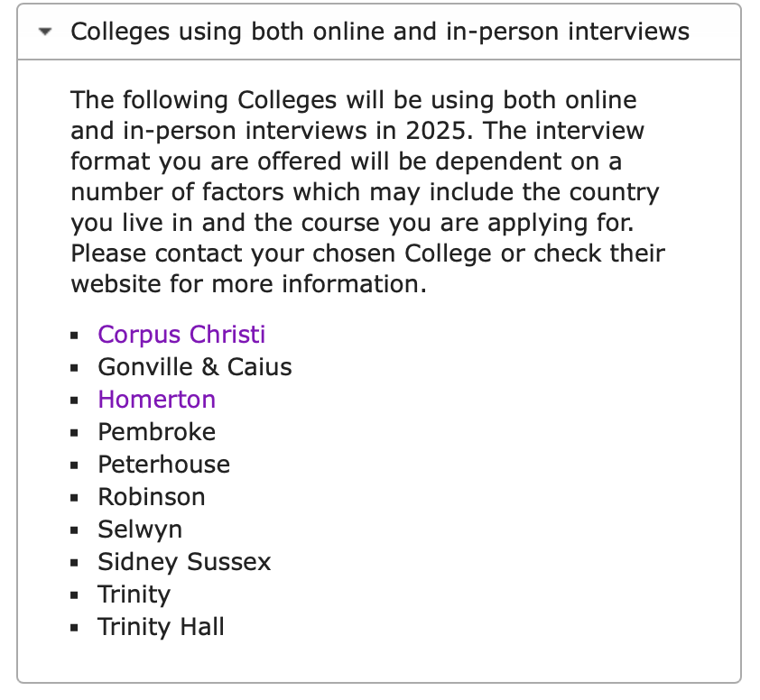This screenshot has width=760, height=700.
Task: Click the Sidney Sussex entry
Action: click(x=184, y=562)
